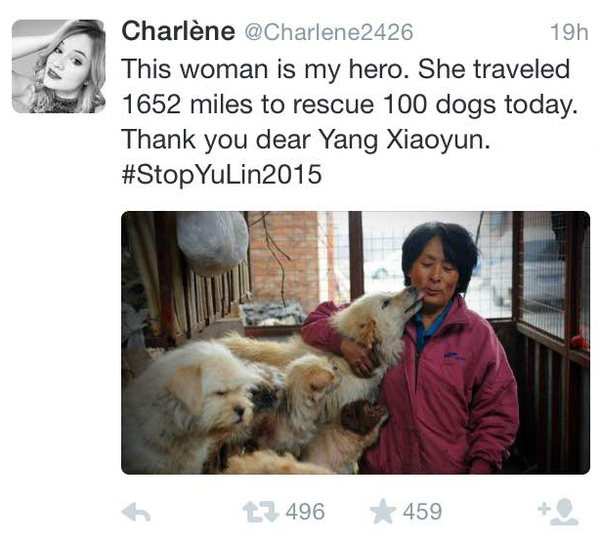Follow the user via the add-person icon
Image resolution: width=600 pixels, height=542 pixels.
click(x=558, y=512)
